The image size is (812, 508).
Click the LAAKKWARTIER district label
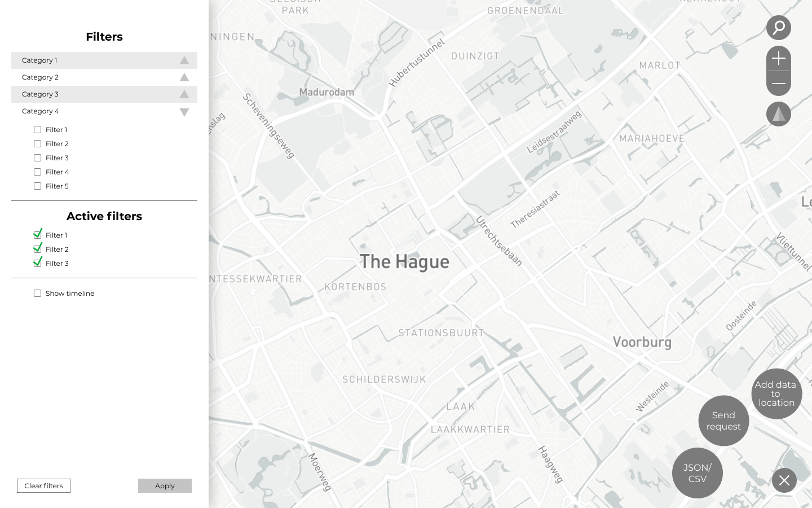pyautogui.click(x=470, y=430)
